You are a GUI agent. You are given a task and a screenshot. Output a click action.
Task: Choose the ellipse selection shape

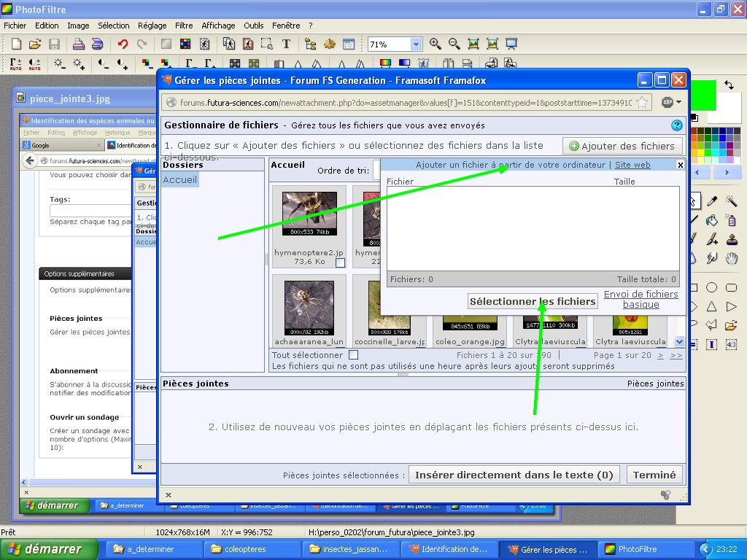(x=712, y=287)
